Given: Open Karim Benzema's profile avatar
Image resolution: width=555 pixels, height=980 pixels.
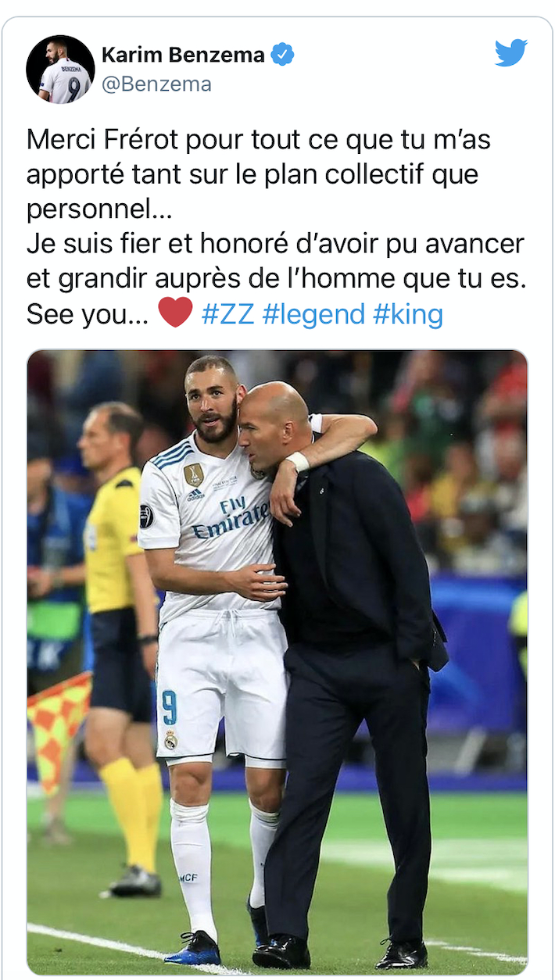Looking at the screenshot, I should pos(60,70).
